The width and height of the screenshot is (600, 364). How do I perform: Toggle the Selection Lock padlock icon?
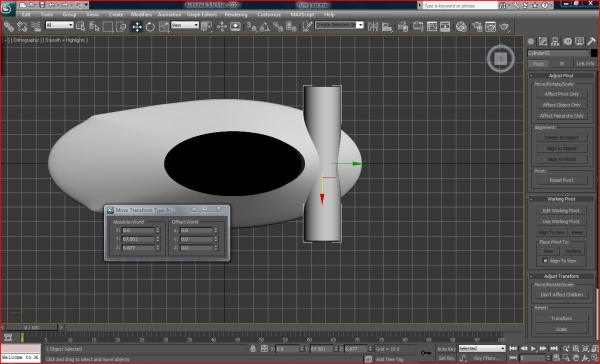pos(253,349)
